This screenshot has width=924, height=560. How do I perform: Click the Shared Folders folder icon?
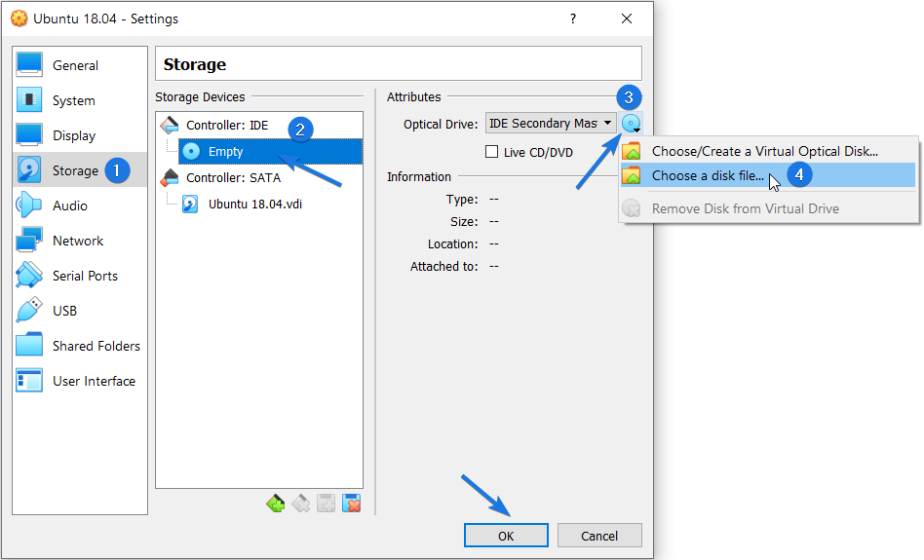pyautogui.click(x=29, y=345)
